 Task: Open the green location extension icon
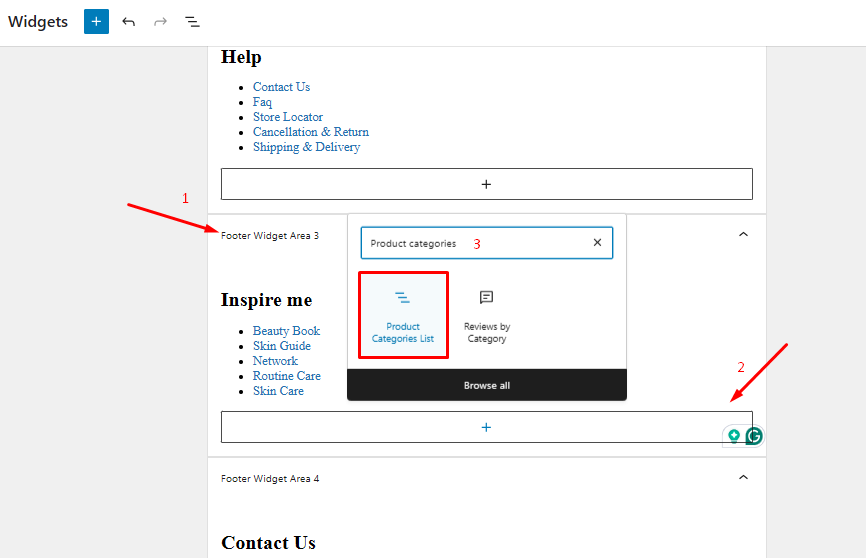tap(733, 436)
